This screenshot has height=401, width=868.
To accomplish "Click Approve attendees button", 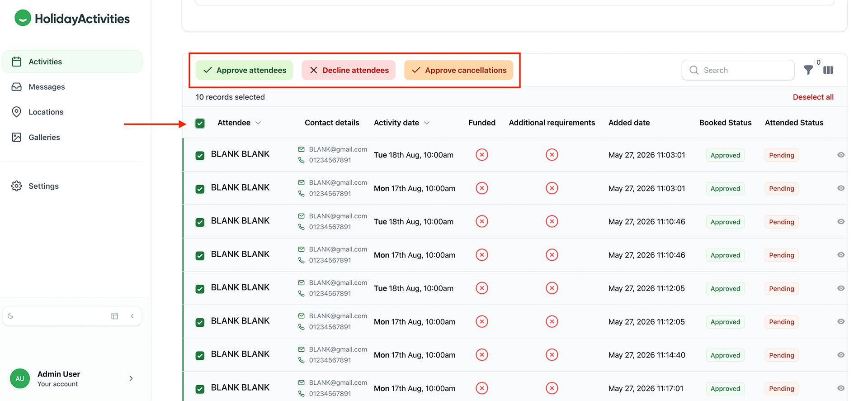I will [244, 70].
